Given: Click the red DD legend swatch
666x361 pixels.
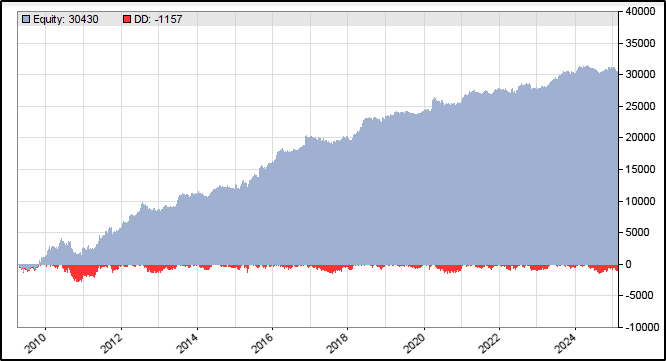Looking at the screenshot, I should (127, 20).
